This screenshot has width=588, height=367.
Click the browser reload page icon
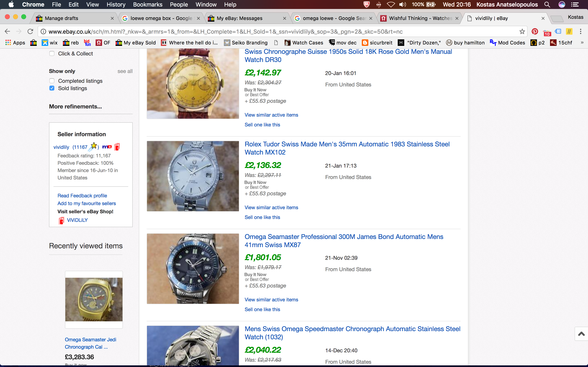30,32
